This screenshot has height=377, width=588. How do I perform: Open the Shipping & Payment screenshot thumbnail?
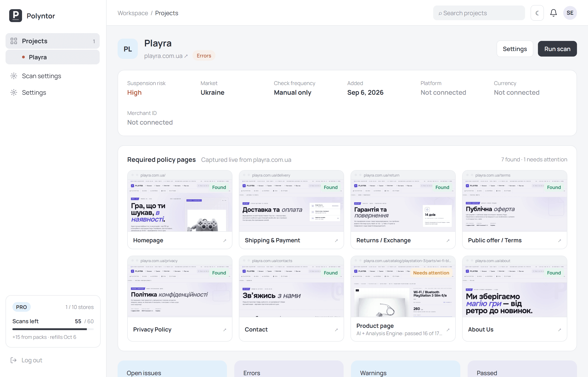pos(291,206)
